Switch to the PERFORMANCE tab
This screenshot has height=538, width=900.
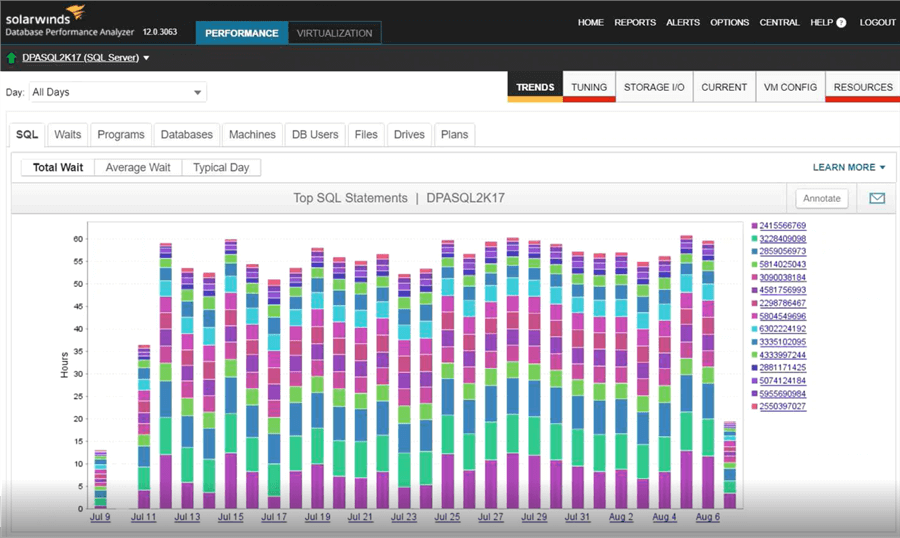242,33
